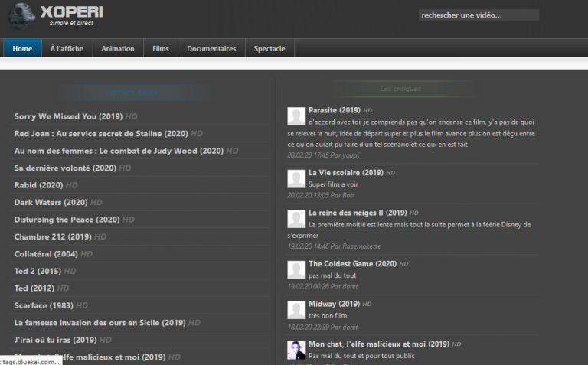The width and height of the screenshot is (588, 365).
Task: Switch to the À l'affiche tab
Action: pyautogui.click(x=67, y=48)
